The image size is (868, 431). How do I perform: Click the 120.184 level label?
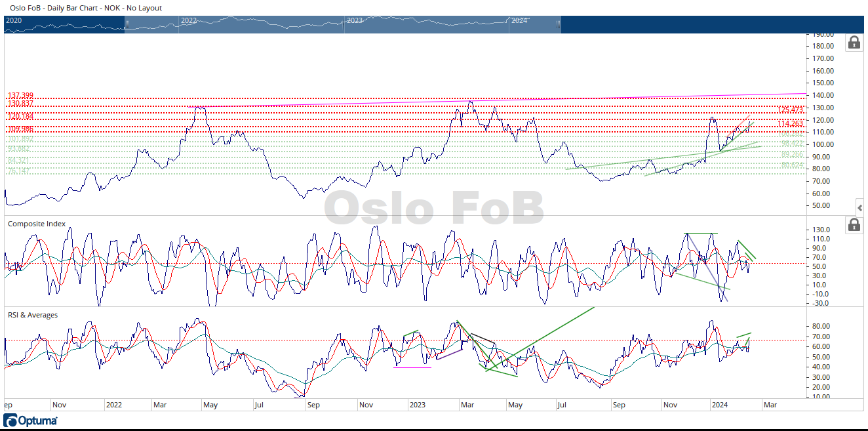click(20, 116)
